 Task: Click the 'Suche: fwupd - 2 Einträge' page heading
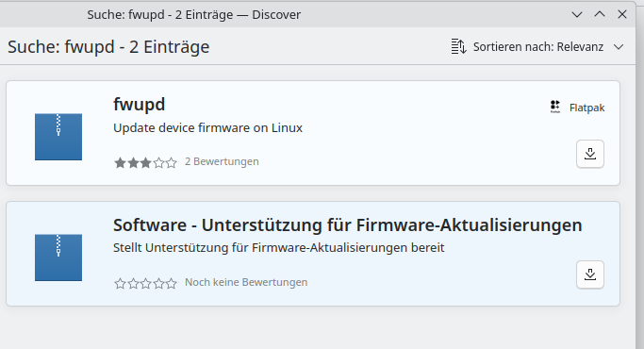(108, 47)
